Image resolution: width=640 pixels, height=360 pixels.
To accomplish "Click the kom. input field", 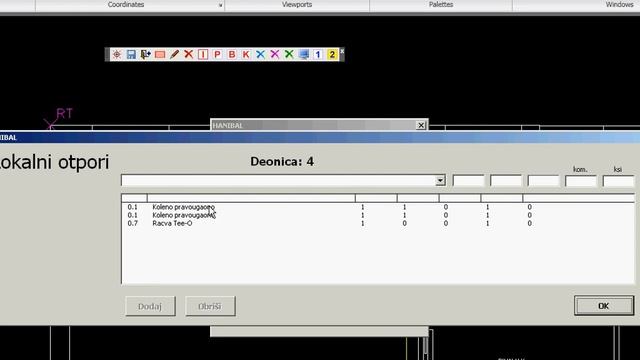I will point(581,181).
